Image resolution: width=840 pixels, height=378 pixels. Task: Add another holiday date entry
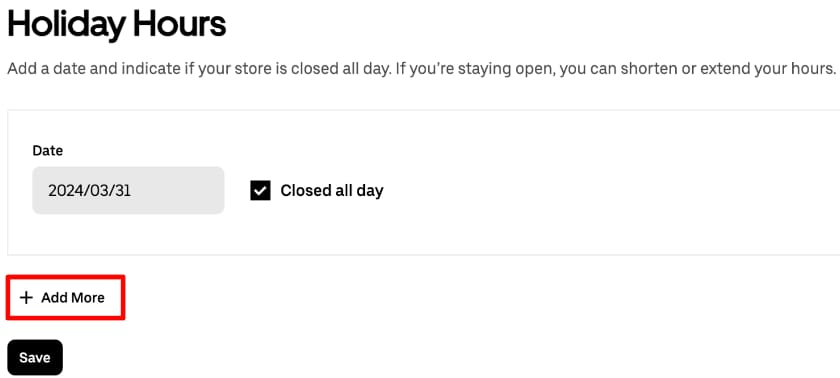(65, 298)
